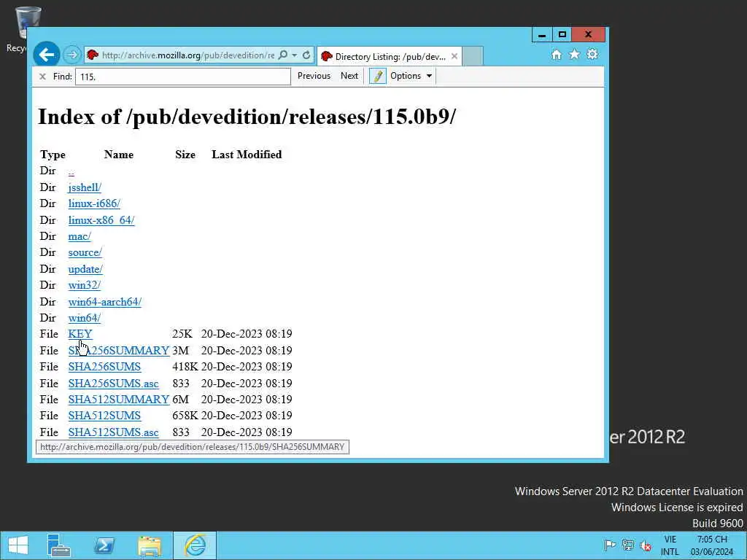Screen dimensions: 747x560
Task: Click the Size column header
Action: pos(185,155)
